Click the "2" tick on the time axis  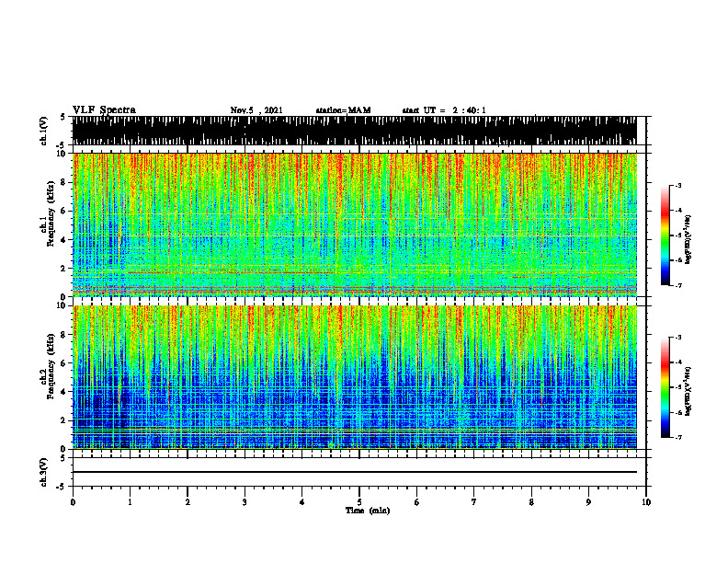tap(188, 502)
